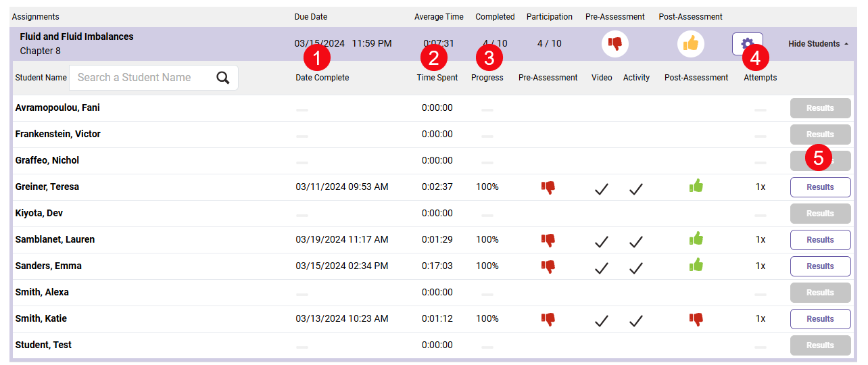The image size is (868, 365).
Task: Select student name Sanders, Emma
Action: point(48,266)
